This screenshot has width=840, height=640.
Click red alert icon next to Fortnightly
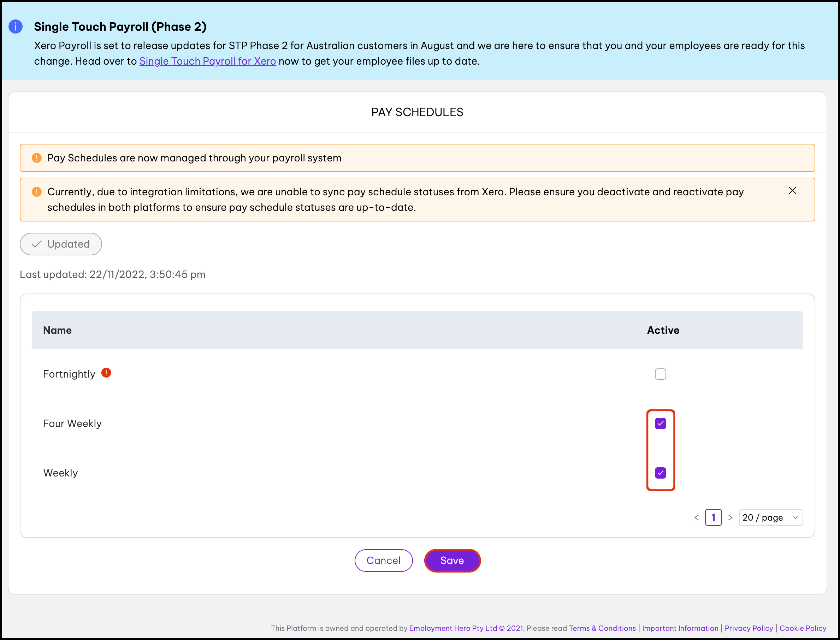pyautogui.click(x=106, y=373)
